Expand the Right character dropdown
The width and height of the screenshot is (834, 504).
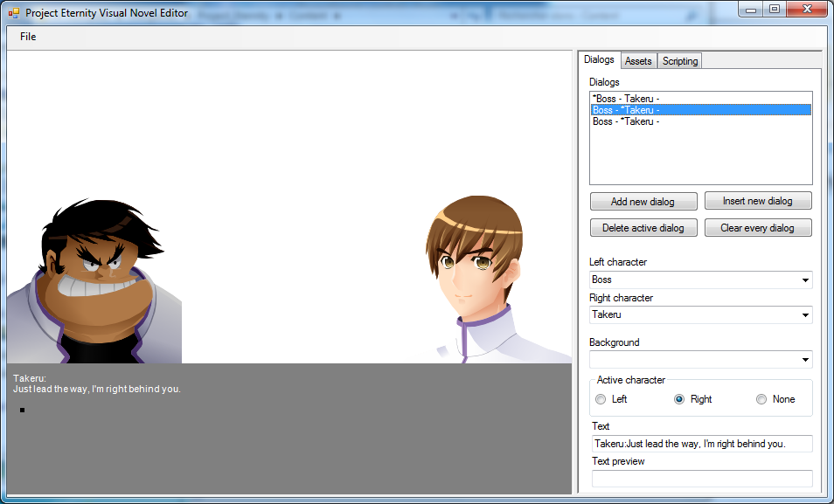(x=803, y=315)
